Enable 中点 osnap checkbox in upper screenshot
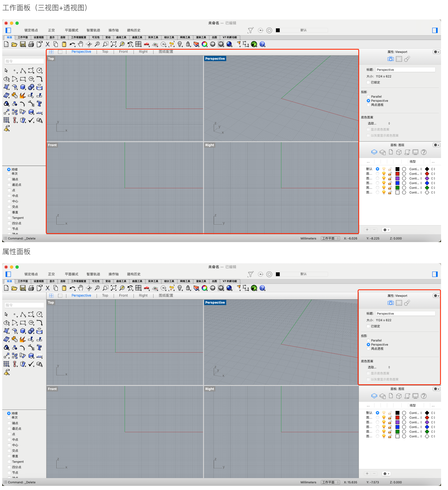Viewport: 448px width, 490px height. (9, 196)
